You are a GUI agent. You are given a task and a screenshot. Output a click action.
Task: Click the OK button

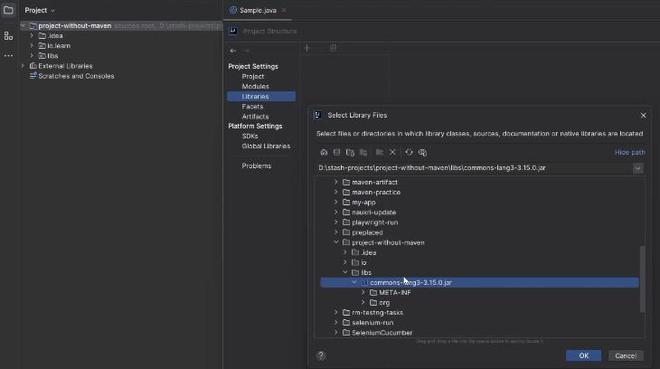[583, 356]
